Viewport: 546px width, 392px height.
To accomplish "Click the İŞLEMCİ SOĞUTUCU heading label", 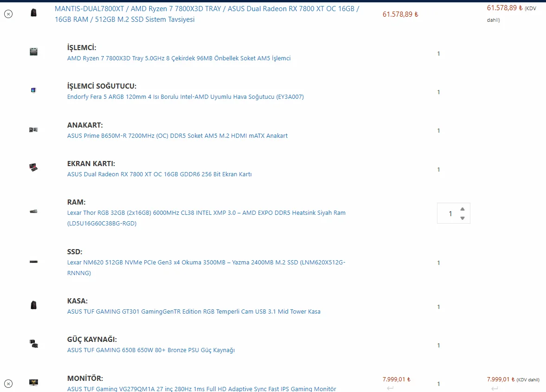I will (x=102, y=86).
